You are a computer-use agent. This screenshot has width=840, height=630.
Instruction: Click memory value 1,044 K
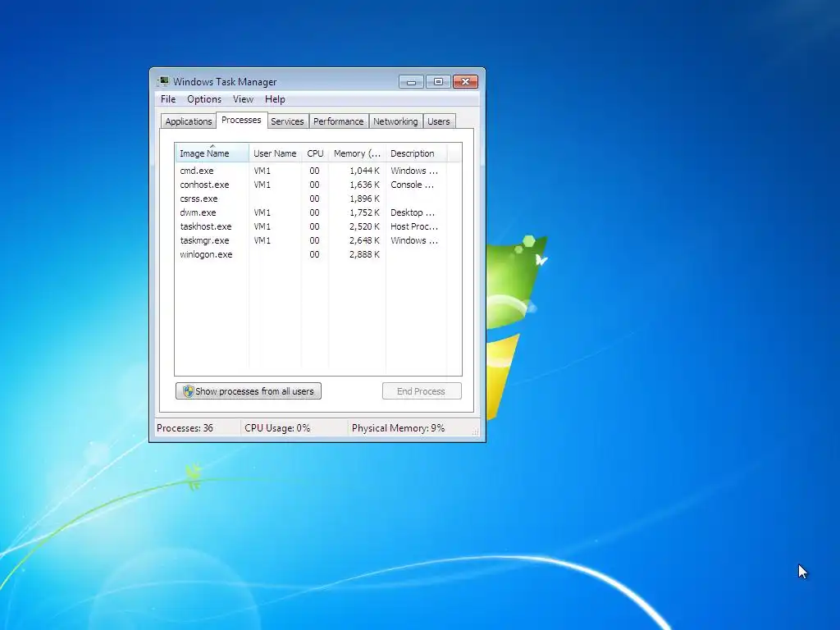(364, 171)
